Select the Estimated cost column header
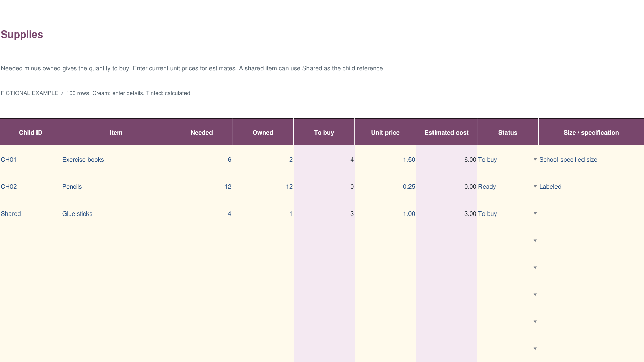644x362 pixels. click(446, 132)
